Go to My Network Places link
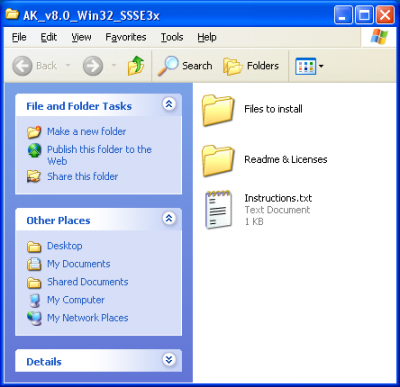 point(88,318)
